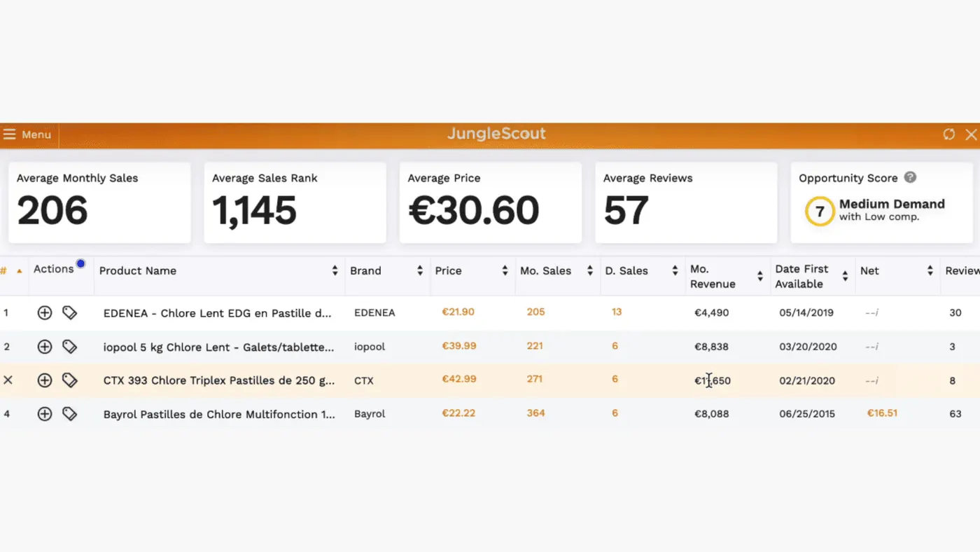
Task: Open Bayrol Pastilles de Chlore link
Action: [219, 414]
